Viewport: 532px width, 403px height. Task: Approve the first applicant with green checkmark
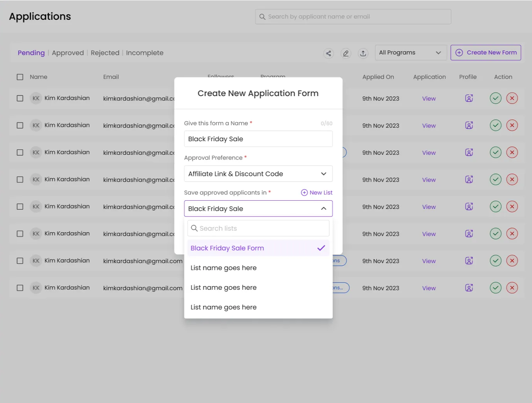click(495, 98)
